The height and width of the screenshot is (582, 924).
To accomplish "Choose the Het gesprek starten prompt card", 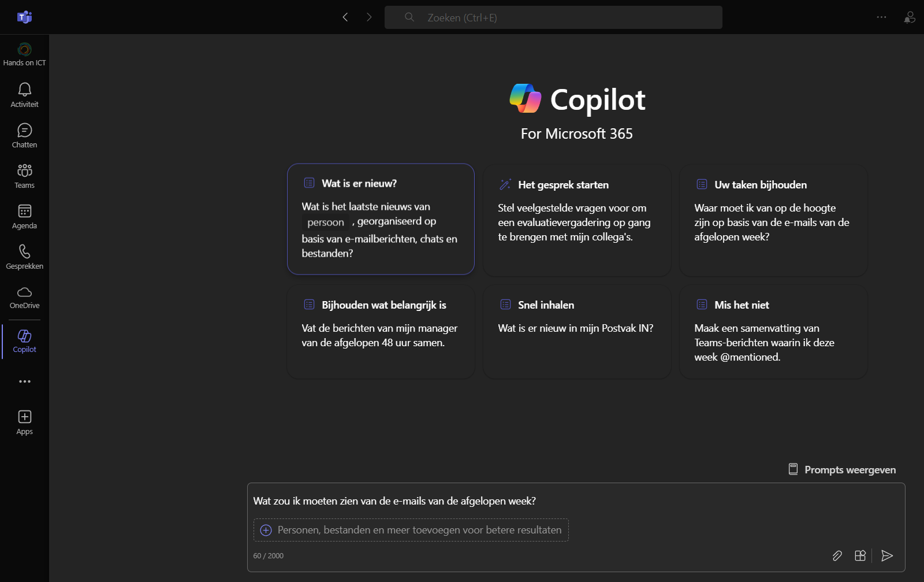I will pyautogui.click(x=577, y=220).
